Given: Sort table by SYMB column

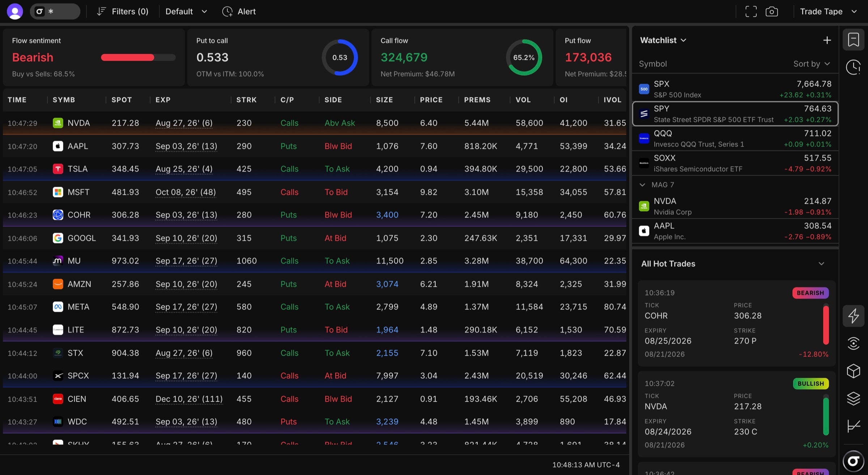Looking at the screenshot, I should click(x=64, y=100).
